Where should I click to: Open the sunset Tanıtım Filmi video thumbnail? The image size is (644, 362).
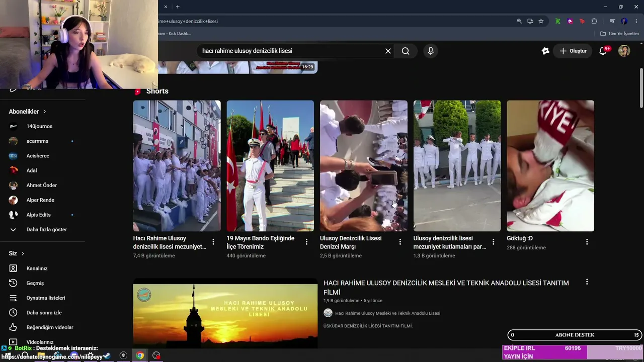pyautogui.click(x=225, y=314)
